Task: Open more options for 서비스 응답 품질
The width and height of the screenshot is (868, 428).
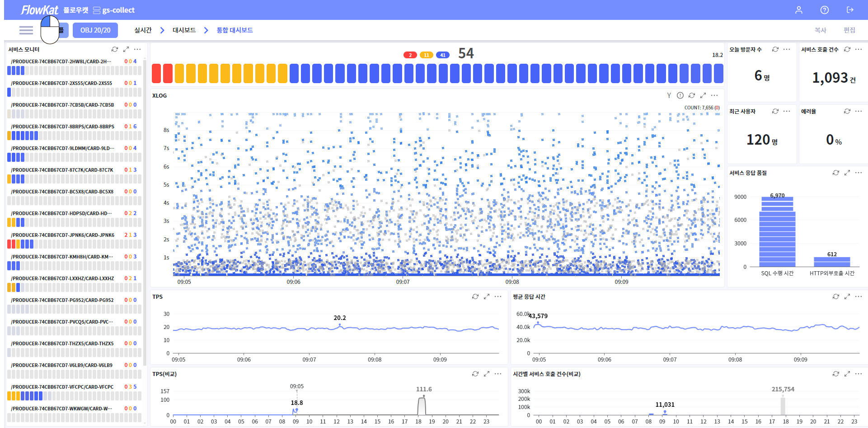Action: pos(859,173)
